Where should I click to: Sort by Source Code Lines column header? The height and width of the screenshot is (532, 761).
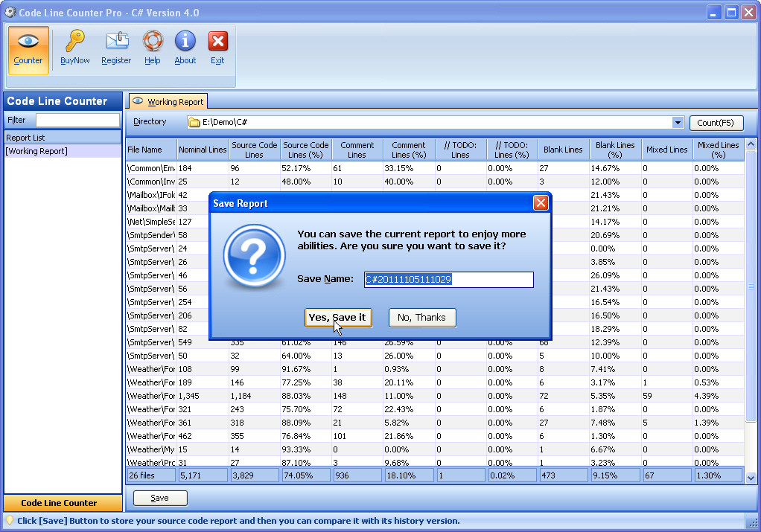[x=255, y=150]
